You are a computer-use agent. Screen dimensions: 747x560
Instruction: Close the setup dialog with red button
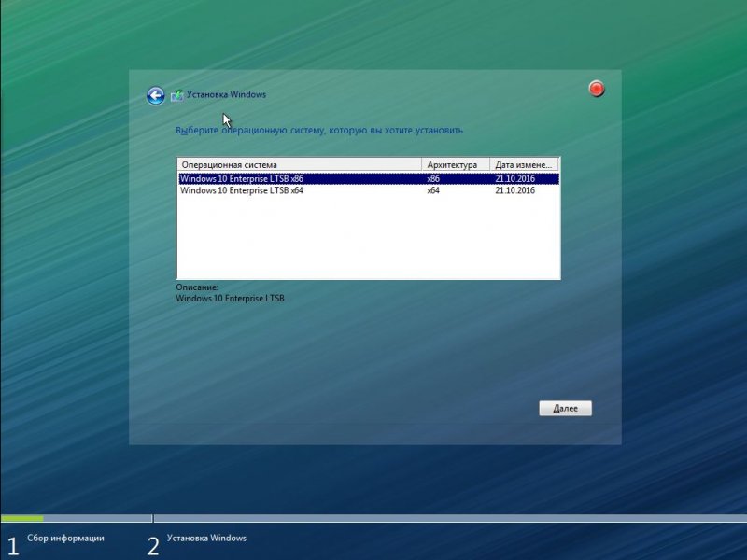coord(597,89)
